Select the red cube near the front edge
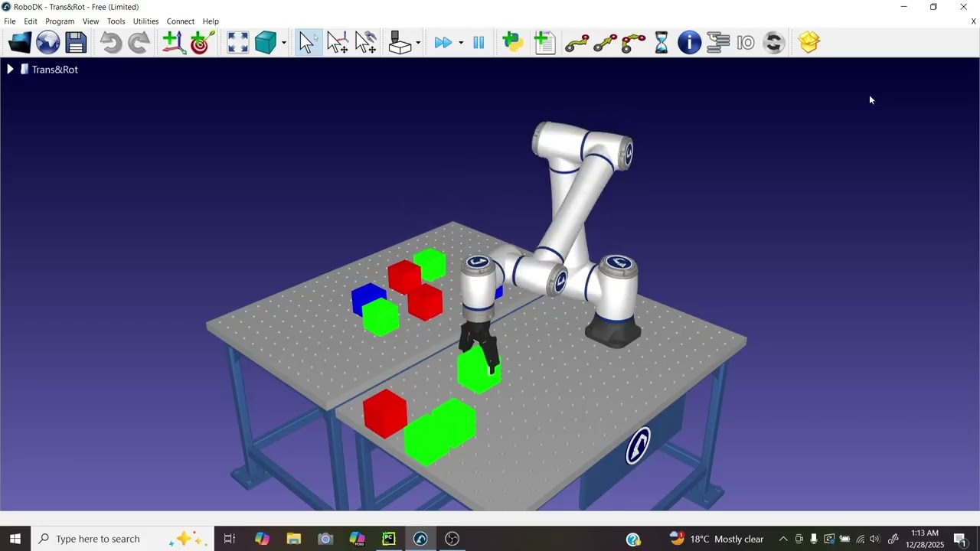This screenshot has width=980, height=551. (385, 413)
